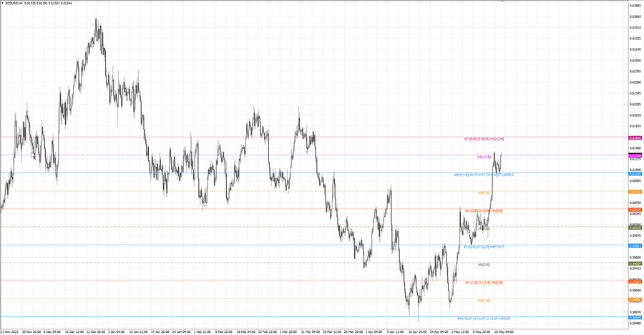The height and width of the screenshot is (335, 644).
Task: Click the 0.63695 price scale value
Action: pyautogui.click(x=635, y=17)
